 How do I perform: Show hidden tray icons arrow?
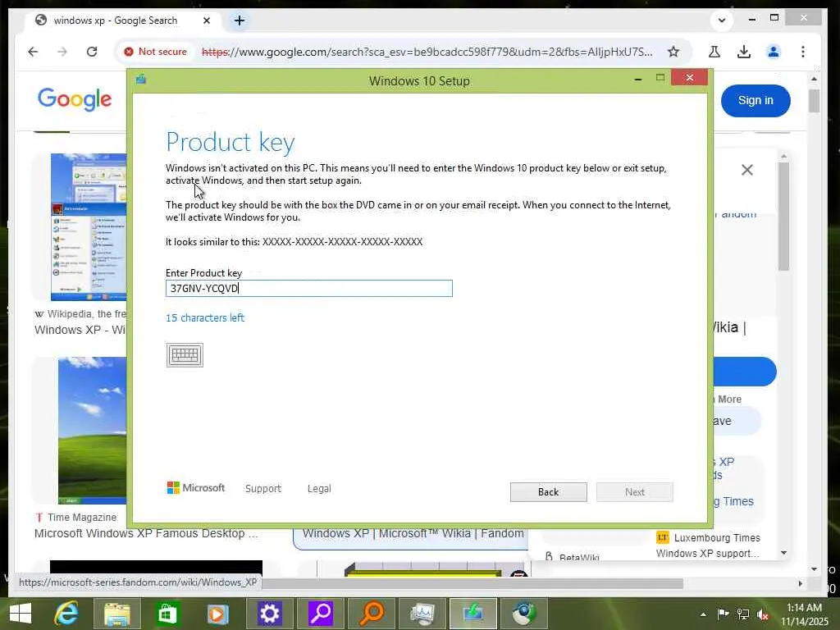pos(703,614)
